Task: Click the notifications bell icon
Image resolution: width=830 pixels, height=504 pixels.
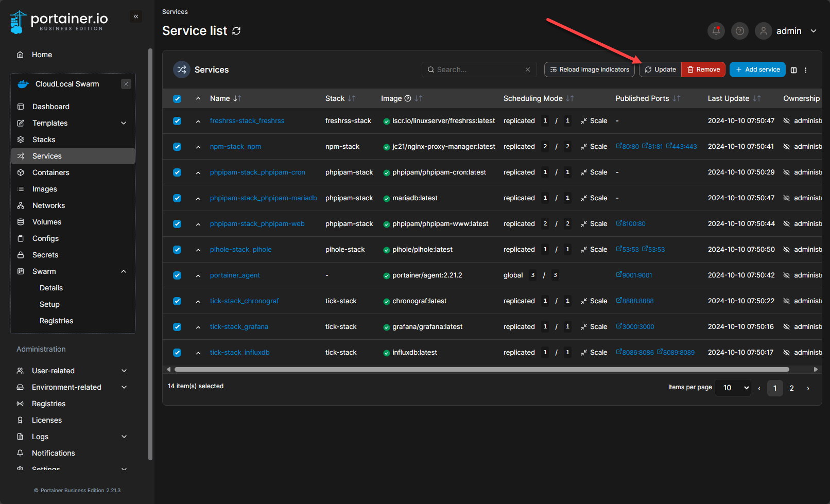Action: click(x=716, y=31)
